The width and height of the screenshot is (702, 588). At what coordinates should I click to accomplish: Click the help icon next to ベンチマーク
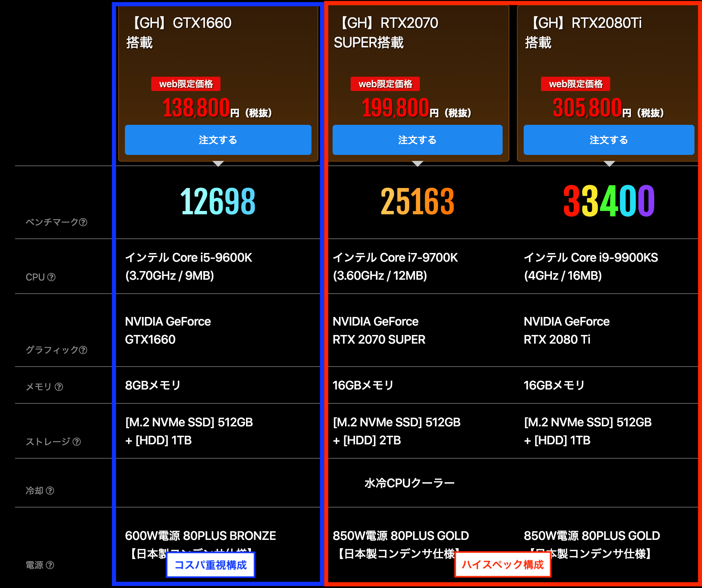point(83,222)
